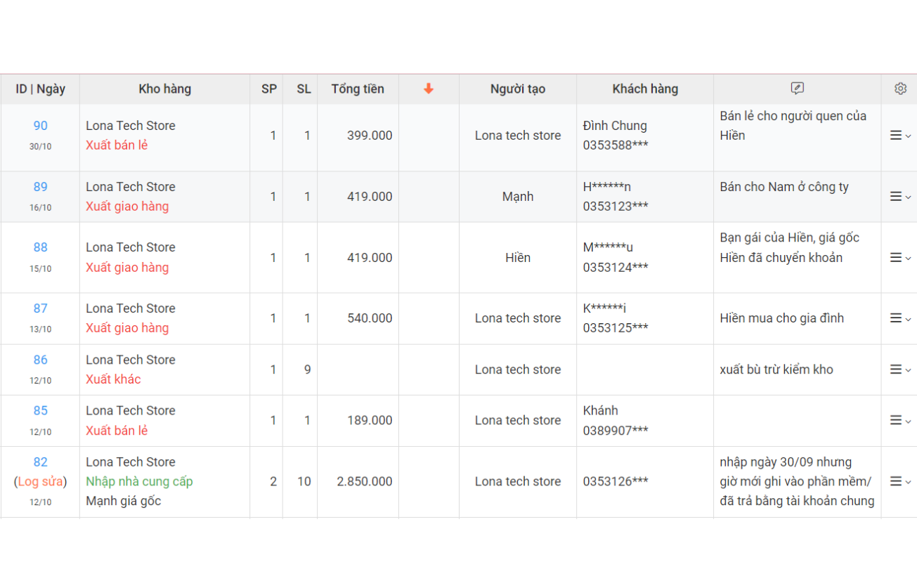The width and height of the screenshot is (917, 588).
Task: Click the orange sort arrow column header
Action: point(429,89)
